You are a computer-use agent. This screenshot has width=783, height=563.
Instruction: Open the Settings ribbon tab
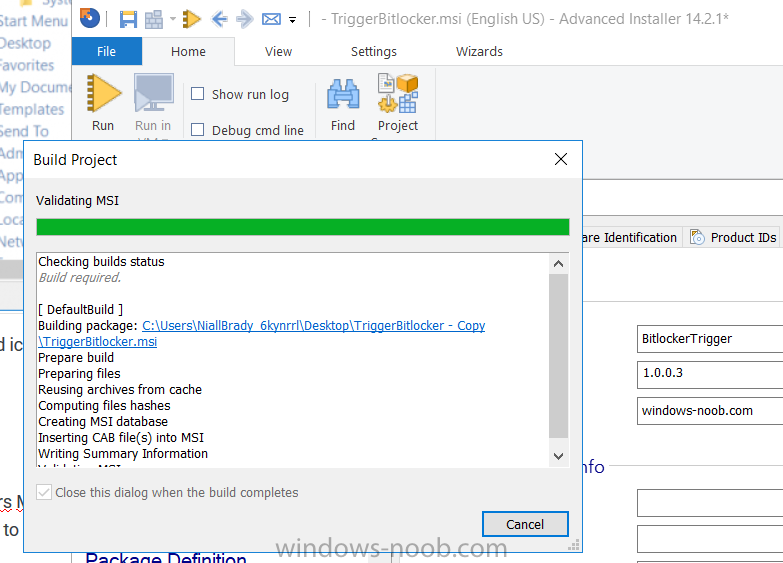pyautogui.click(x=374, y=51)
